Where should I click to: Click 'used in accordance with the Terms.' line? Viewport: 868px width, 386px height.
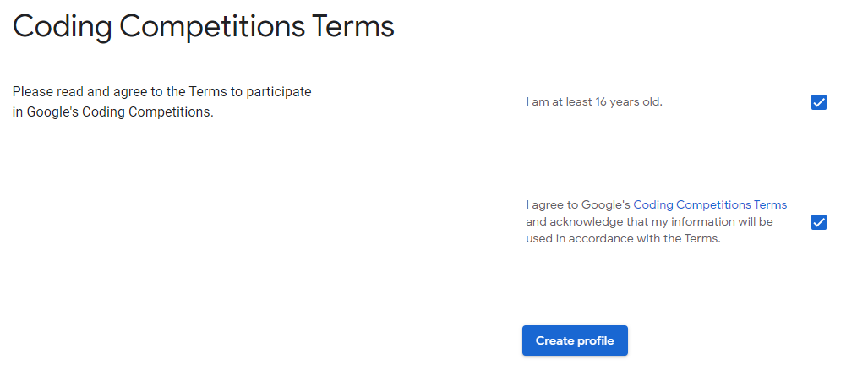pyautogui.click(x=624, y=238)
